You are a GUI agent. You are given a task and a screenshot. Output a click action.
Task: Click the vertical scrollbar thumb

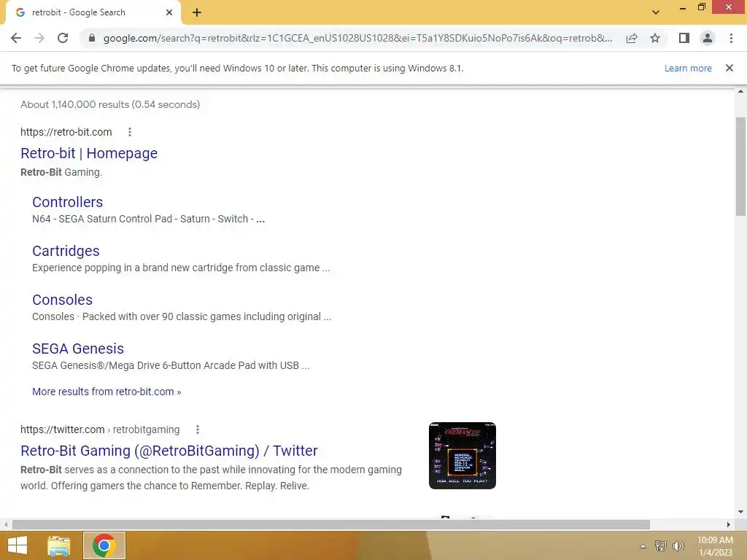point(740,166)
